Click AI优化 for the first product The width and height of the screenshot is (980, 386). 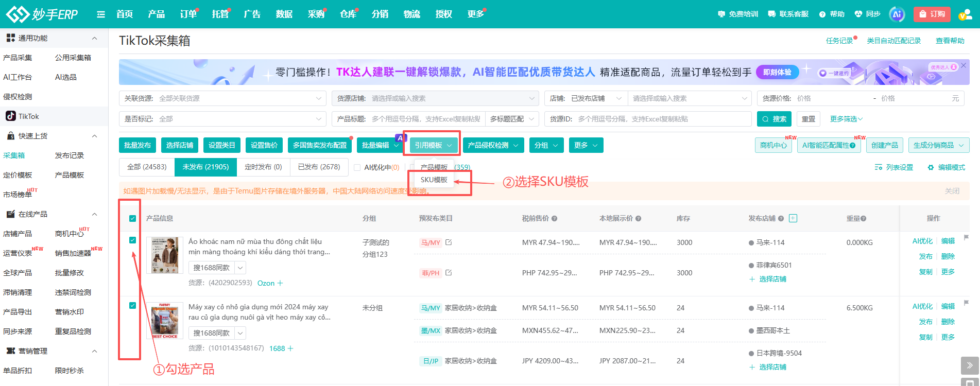[x=922, y=241]
